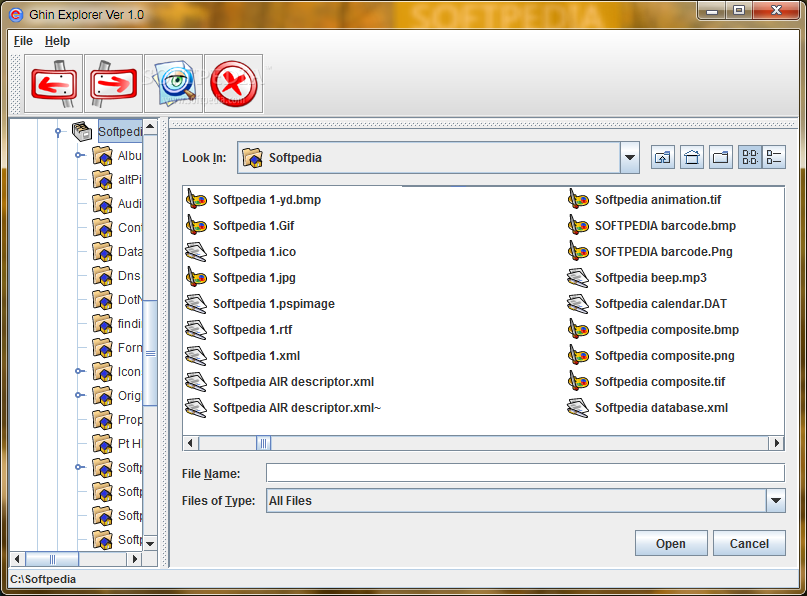Select file Softpedia beep.mp3

coord(637,277)
